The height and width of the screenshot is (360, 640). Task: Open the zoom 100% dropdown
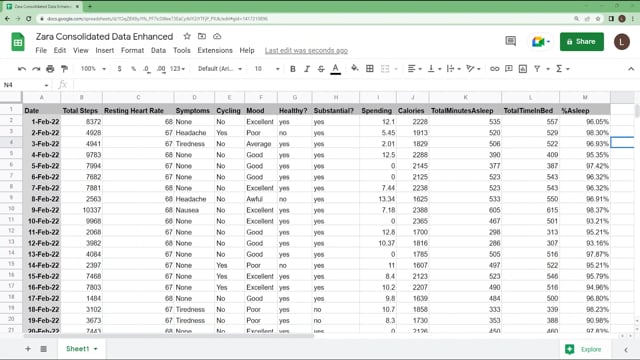tap(93, 69)
